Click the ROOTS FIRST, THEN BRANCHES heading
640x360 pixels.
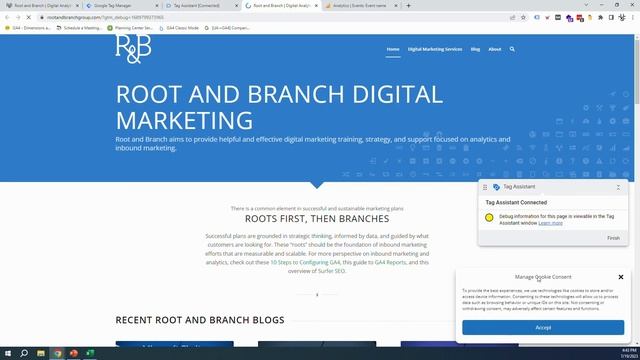[x=317, y=219]
